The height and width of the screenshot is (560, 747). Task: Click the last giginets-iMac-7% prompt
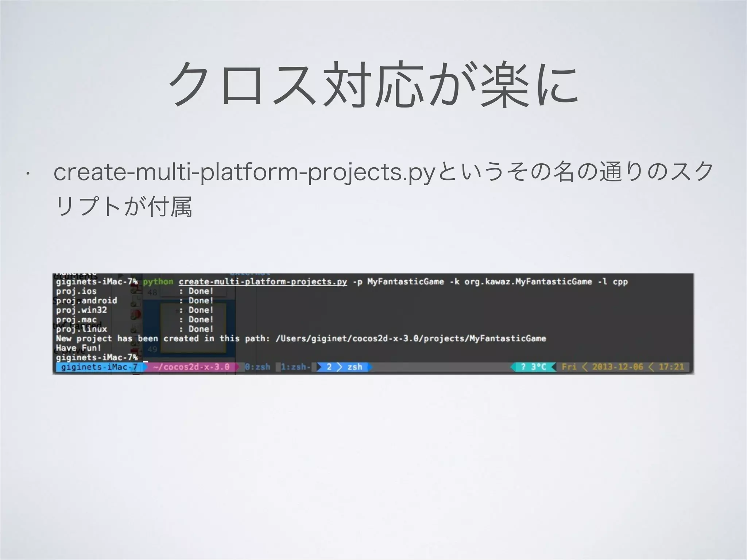click(97, 357)
